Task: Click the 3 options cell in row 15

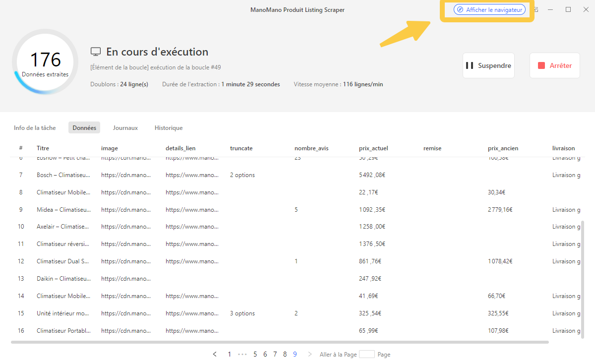Action: 242,313
